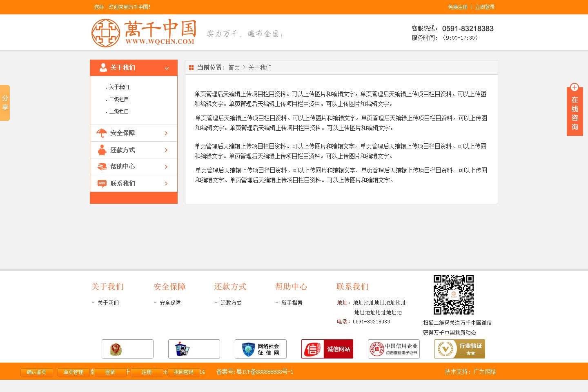Viewport: 588px width, 392px height.
Task: Click the piggy bank icon beside 还款方式
Action: (102, 150)
